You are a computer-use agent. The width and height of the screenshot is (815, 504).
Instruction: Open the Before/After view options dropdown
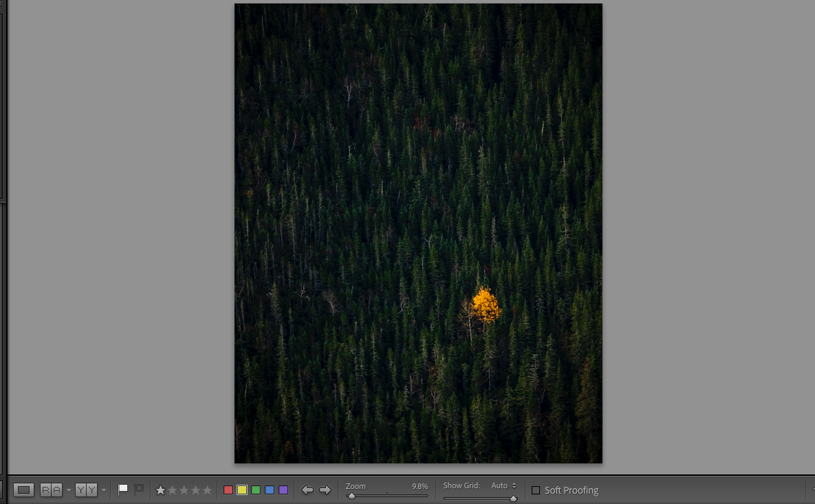[x=103, y=490]
